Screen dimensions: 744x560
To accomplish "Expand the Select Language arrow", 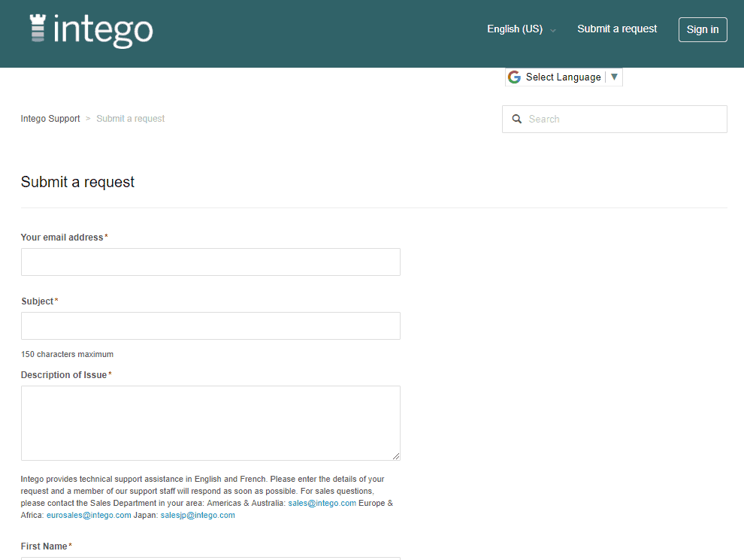I will (614, 77).
